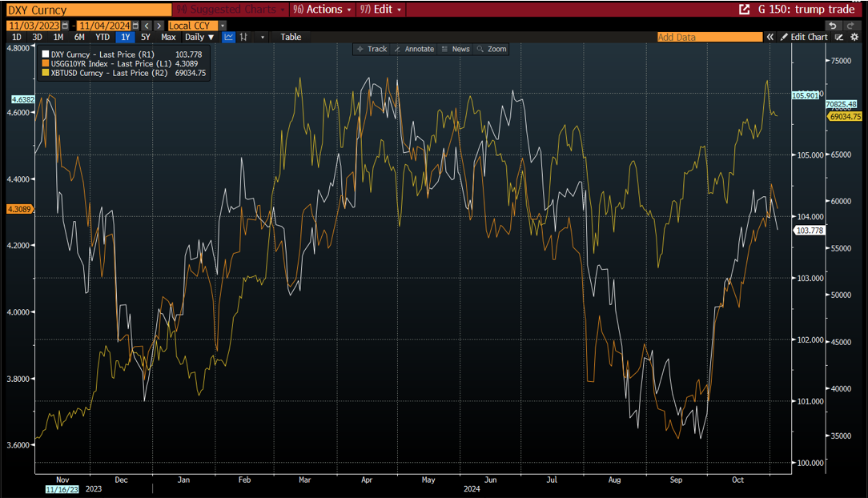Viewport: 868px width, 498px height.
Task: Click the Add Data input field
Action: pos(708,37)
